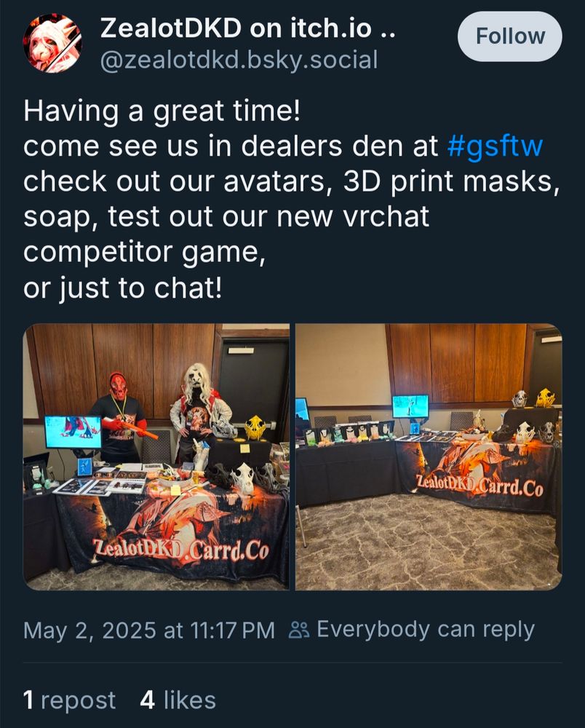This screenshot has width=585, height=728.
Task: Tap the yellow skull mask in the left photo
Action: [255, 427]
